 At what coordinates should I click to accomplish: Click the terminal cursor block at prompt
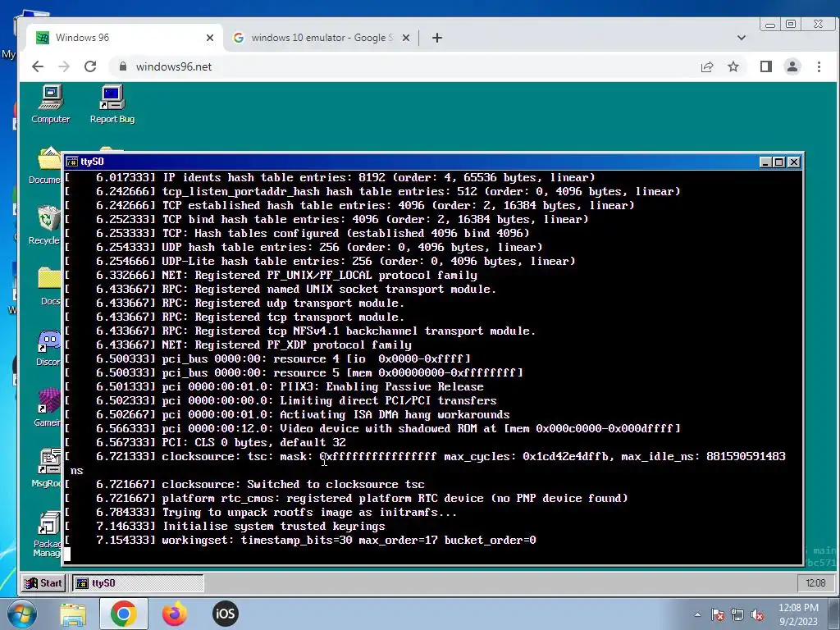[66, 554]
